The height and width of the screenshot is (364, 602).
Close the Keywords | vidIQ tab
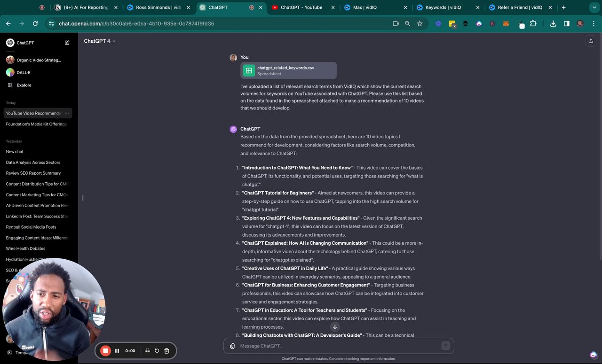point(477,8)
